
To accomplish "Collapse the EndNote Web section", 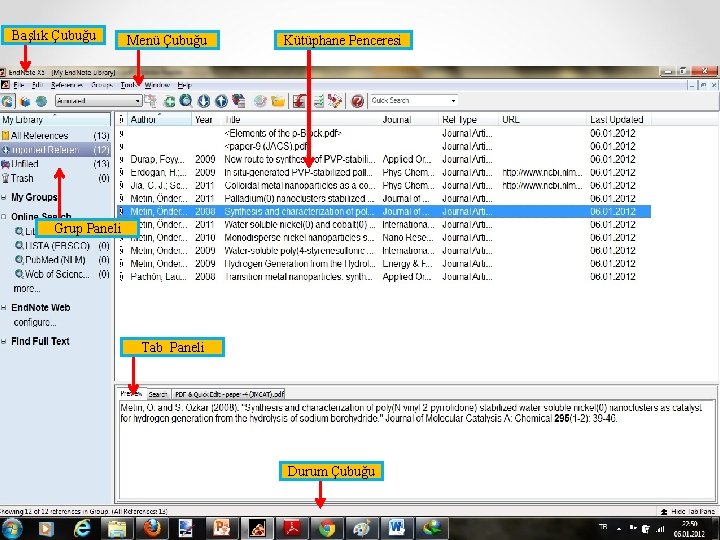I will tap(4, 308).
